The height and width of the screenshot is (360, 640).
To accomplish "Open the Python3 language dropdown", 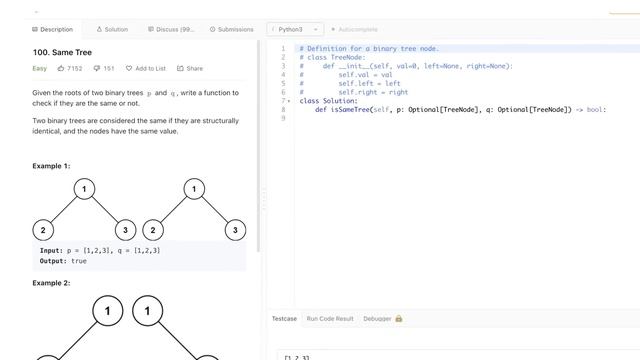I will (x=295, y=29).
